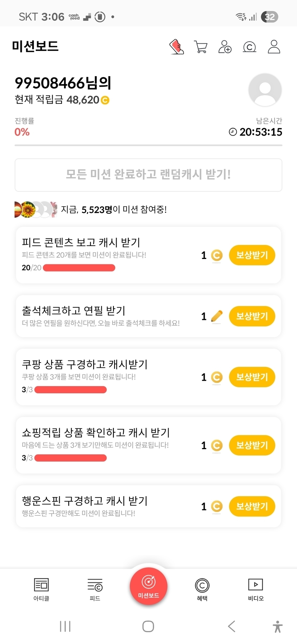297x644 pixels.
Task: Open the shopping cart icon
Action: tap(200, 47)
